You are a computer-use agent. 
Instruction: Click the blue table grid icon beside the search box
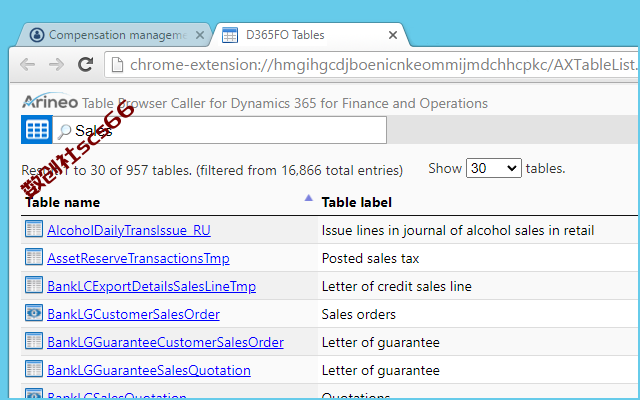click(37, 130)
